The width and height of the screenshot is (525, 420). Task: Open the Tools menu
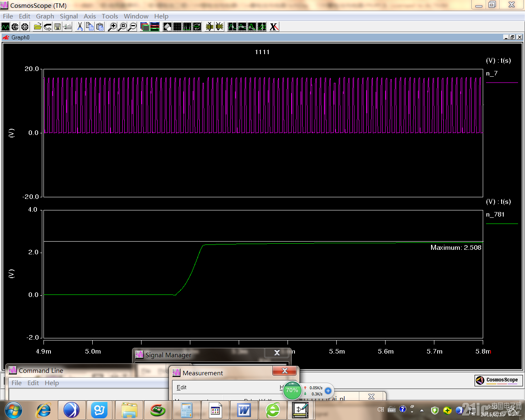110,16
